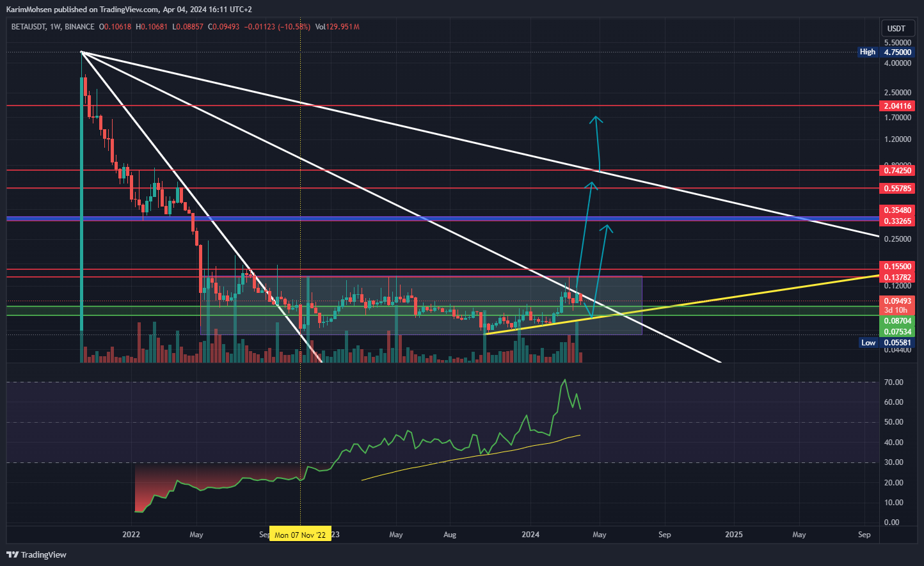
Task: Click the 0.33265 price label
Action: tap(897, 221)
